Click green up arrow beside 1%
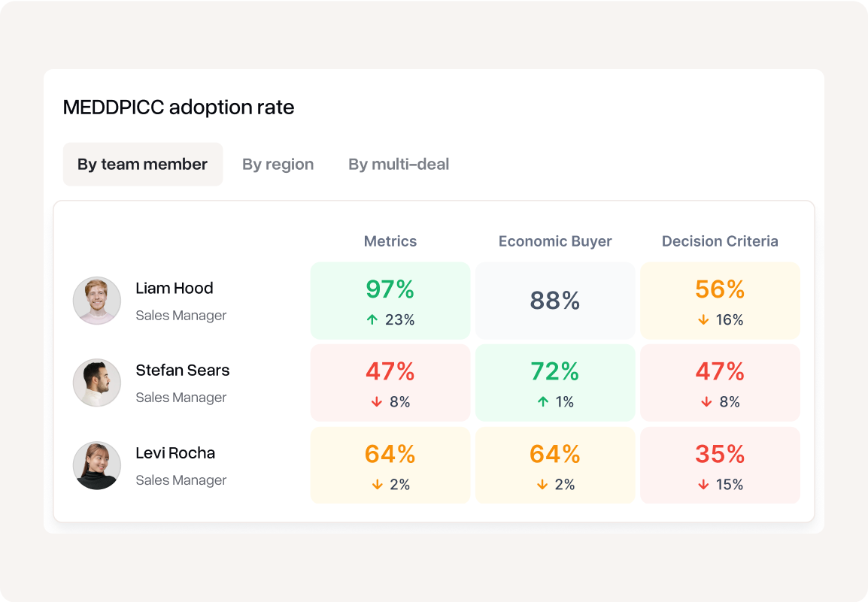 tap(542, 402)
